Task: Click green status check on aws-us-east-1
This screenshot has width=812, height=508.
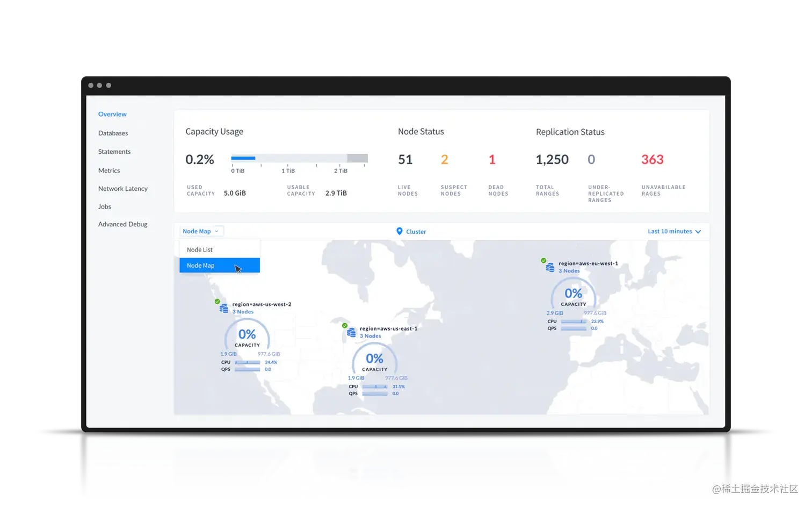Action: point(344,325)
